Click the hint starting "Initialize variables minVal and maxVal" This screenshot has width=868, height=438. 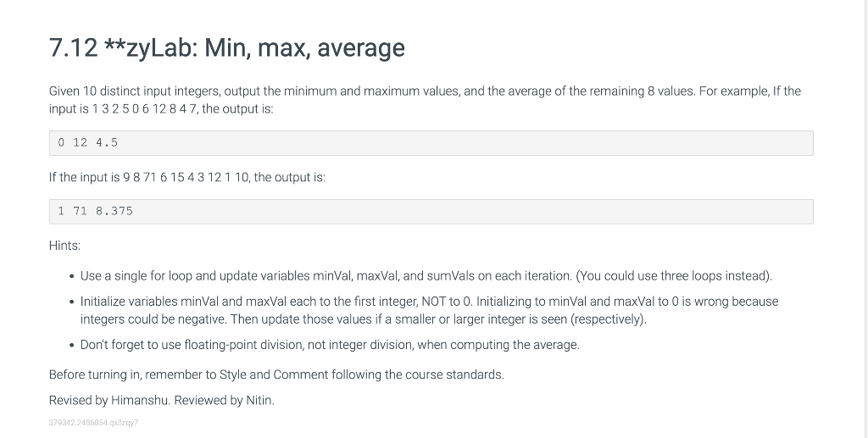click(430, 310)
